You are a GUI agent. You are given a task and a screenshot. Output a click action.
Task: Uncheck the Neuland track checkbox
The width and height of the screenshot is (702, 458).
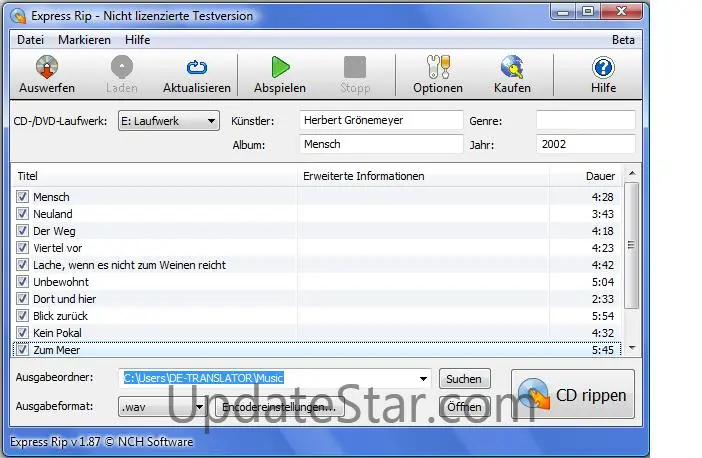(22, 214)
